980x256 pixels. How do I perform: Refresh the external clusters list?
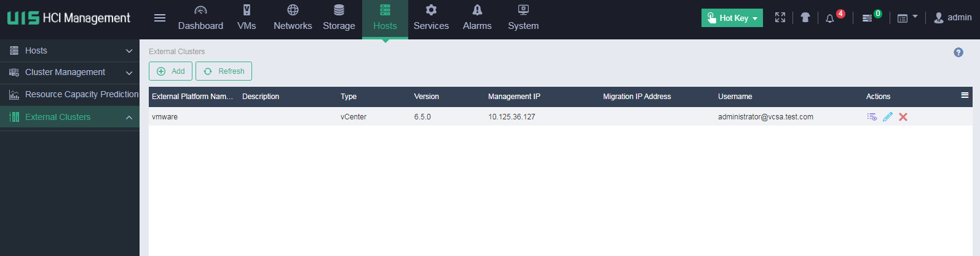point(224,71)
